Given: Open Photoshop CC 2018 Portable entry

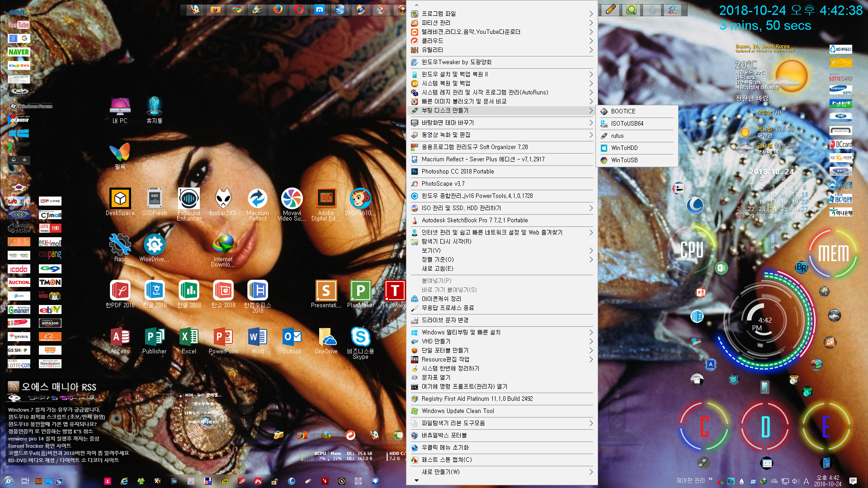Looking at the screenshot, I should tap(502, 171).
